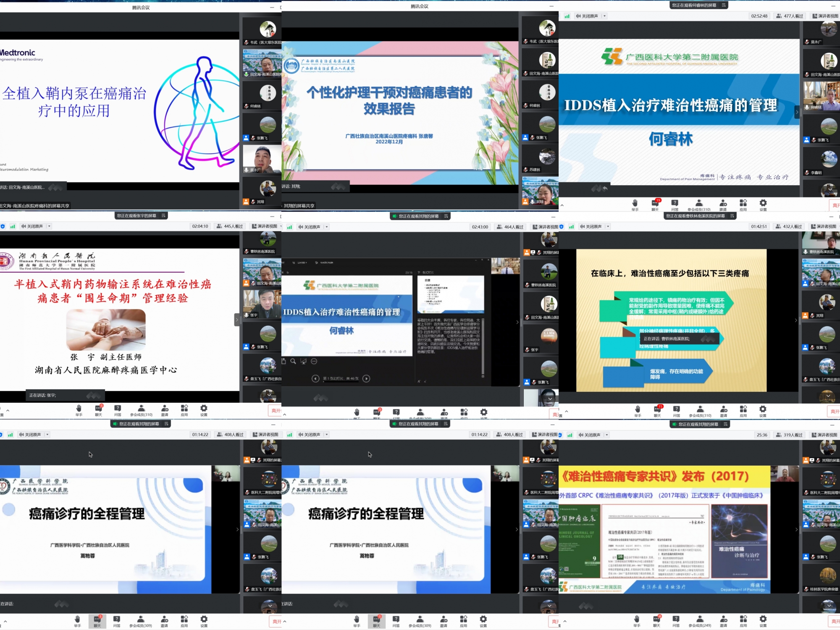Open the 参会成员(249) participants list
840x630 pixels.
click(700, 619)
